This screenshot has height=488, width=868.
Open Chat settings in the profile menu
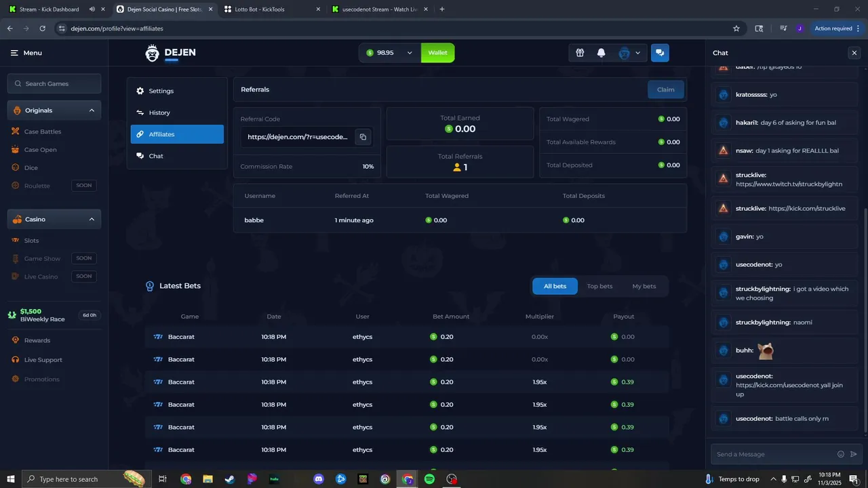(x=177, y=156)
